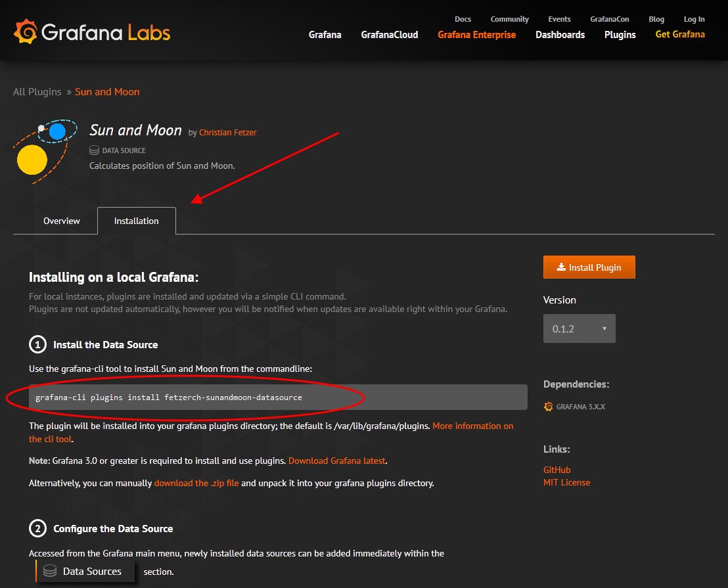Click the Grafana Labs logo
Viewport: 728px width, 588px height.
point(92,32)
